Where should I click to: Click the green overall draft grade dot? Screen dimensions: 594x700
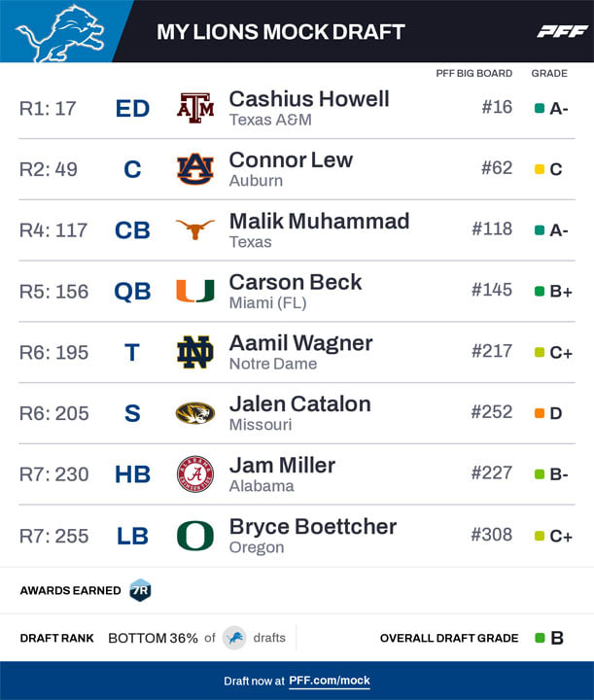(x=540, y=638)
